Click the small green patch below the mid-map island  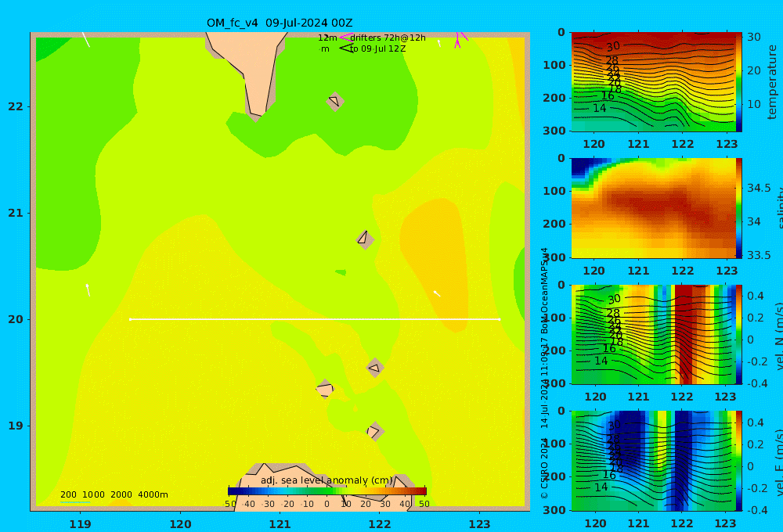[341, 272]
